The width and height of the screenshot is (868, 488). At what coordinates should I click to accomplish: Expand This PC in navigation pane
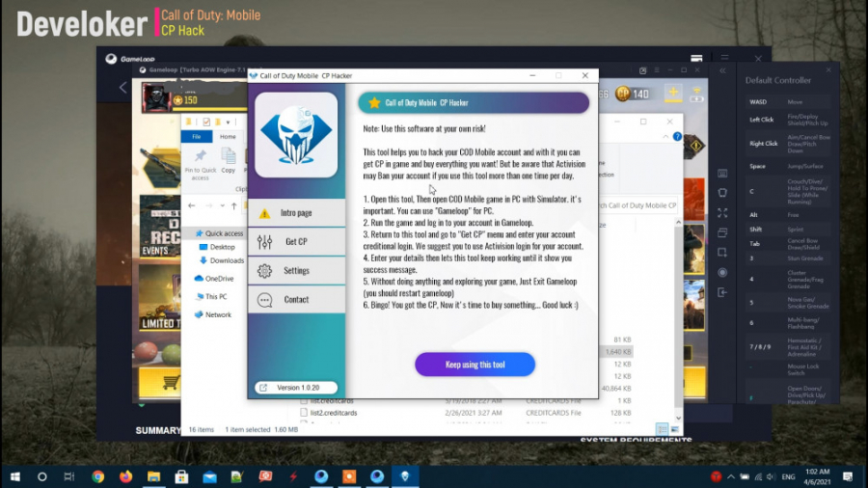(x=190, y=297)
